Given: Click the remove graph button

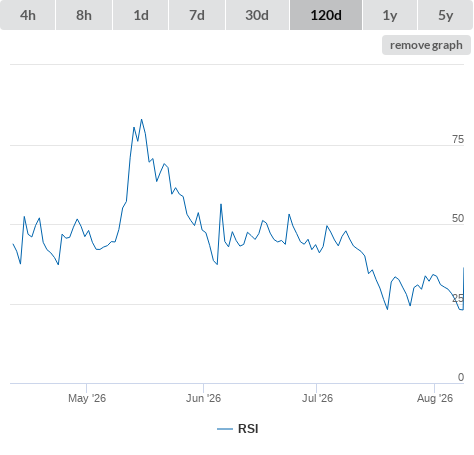Looking at the screenshot, I should pos(426,45).
